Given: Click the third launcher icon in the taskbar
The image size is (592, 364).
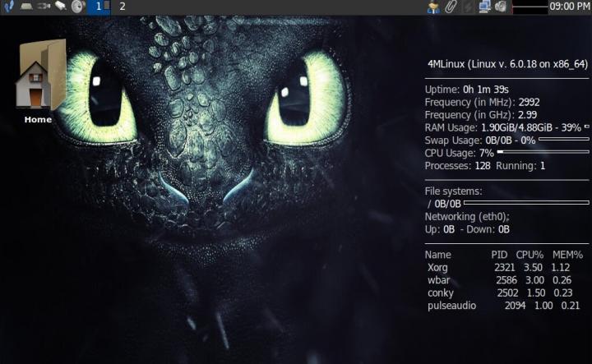Looking at the screenshot, I should pyautogui.click(x=44, y=7).
